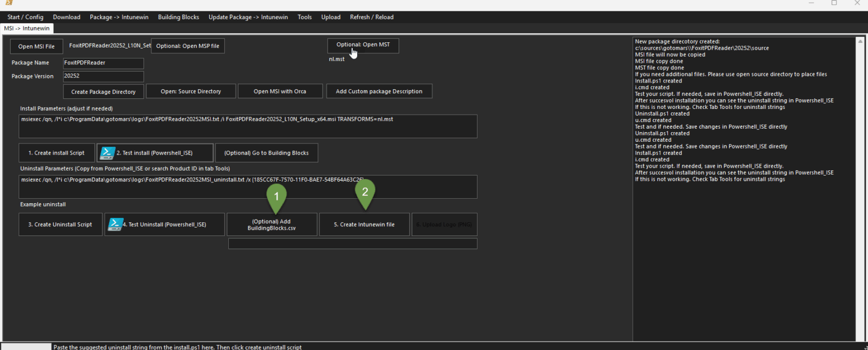Select the PowerShell ISE icon on Test install
This screenshot has width=868, height=350.
(108, 152)
